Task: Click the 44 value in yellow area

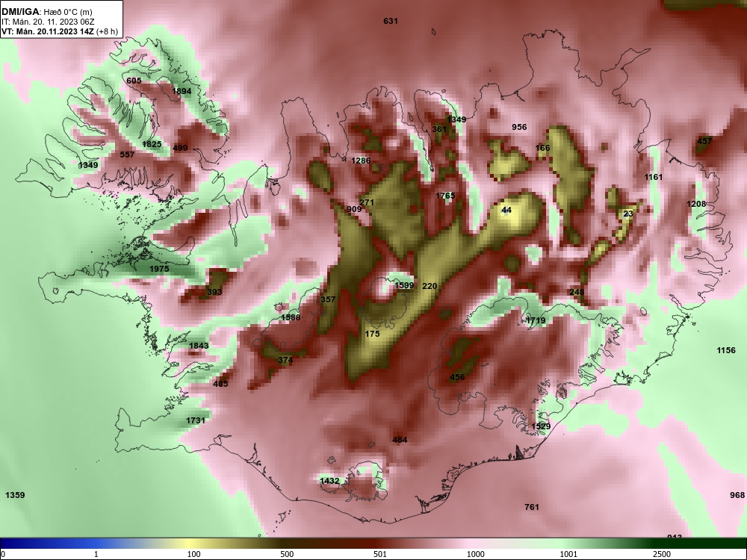Action: pos(506,210)
